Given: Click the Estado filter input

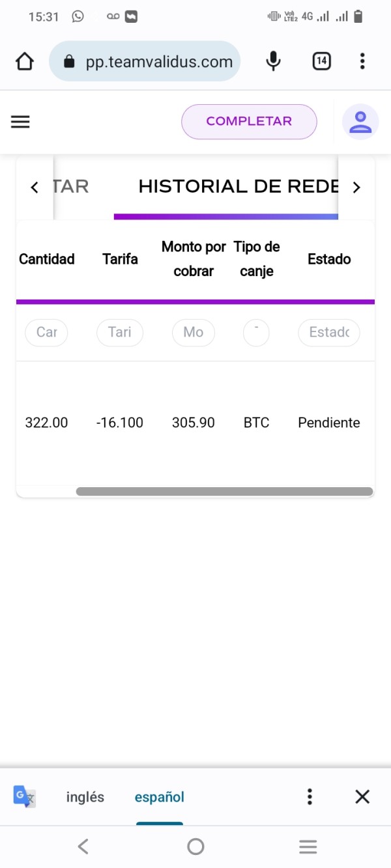Looking at the screenshot, I should [328, 332].
